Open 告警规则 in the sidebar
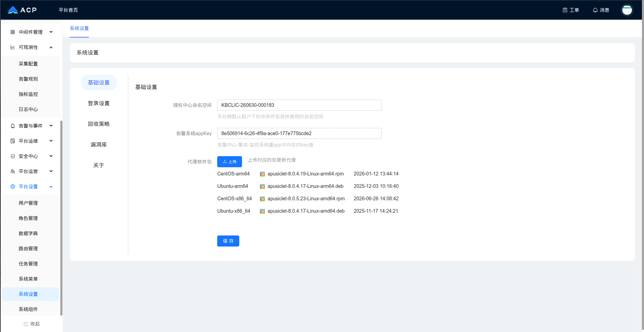Viewport: 644px width, 332px height. click(28, 79)
